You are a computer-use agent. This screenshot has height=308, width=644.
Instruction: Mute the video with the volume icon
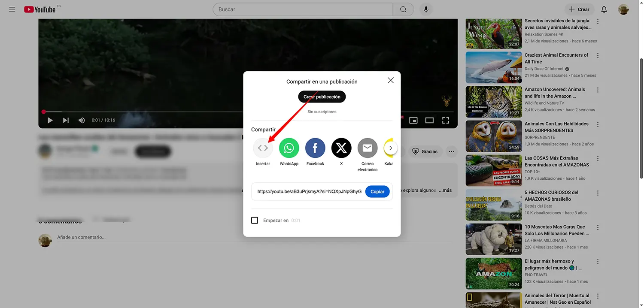pyautogui.click(x=82, y=120)
